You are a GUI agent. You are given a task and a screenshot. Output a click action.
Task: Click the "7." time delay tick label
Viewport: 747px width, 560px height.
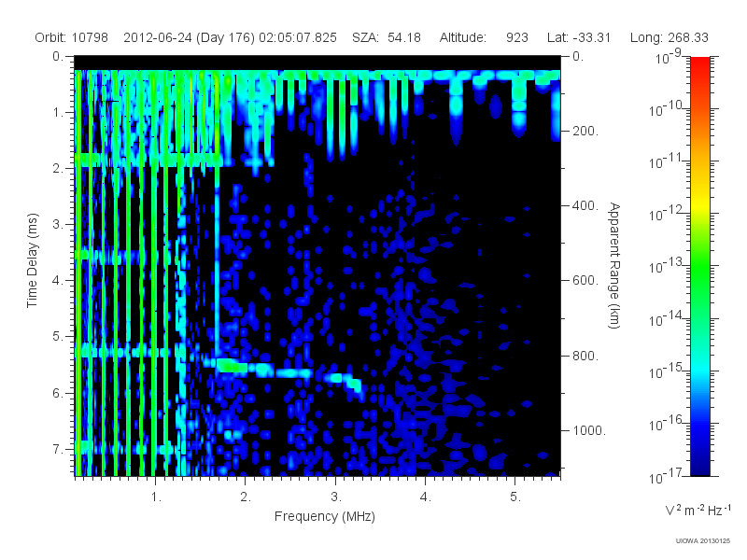tap(58, 449)
